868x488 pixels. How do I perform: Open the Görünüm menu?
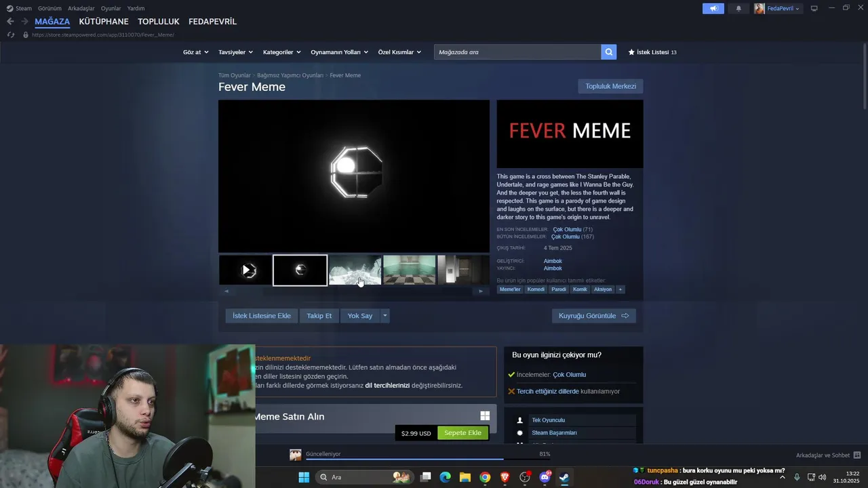[x=50, y=8]
